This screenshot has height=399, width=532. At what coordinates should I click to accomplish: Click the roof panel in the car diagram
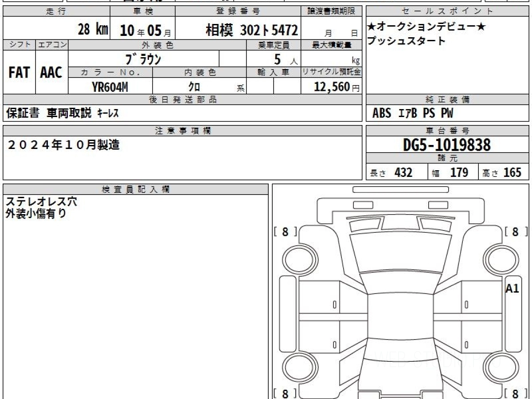tap(400, 316)
